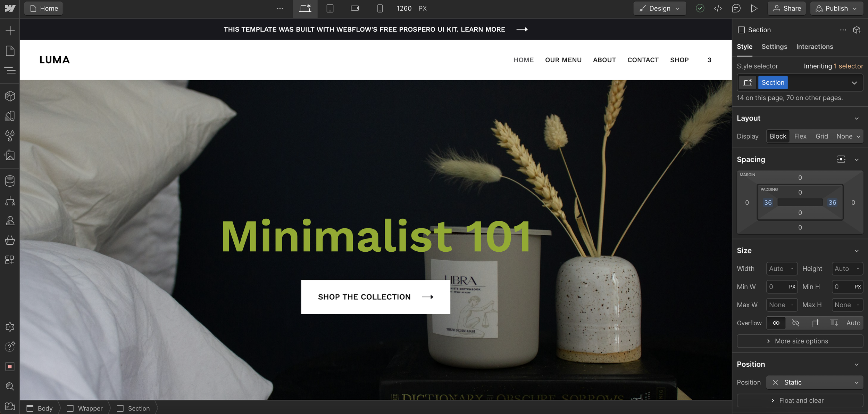Open the Design mode dropdown
Image resolution: width=868 pixels, height=414 pixels.
659,8
